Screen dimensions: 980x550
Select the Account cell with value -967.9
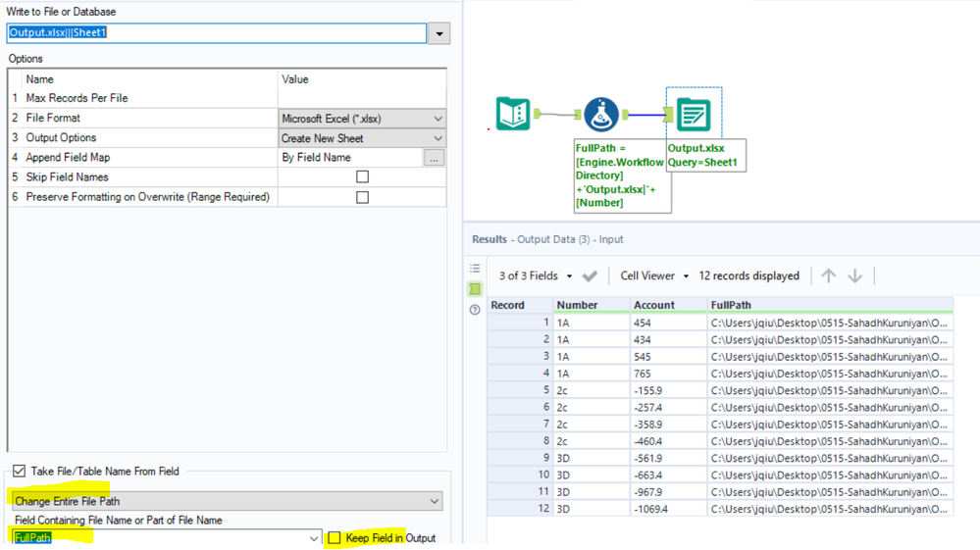[x=668, y=491]
